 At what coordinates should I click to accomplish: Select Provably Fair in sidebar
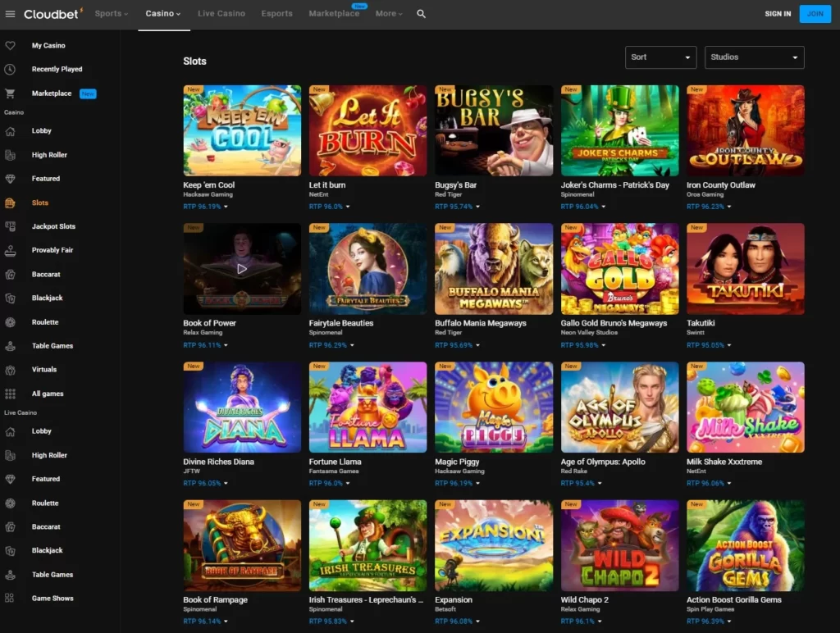[52, 250]
